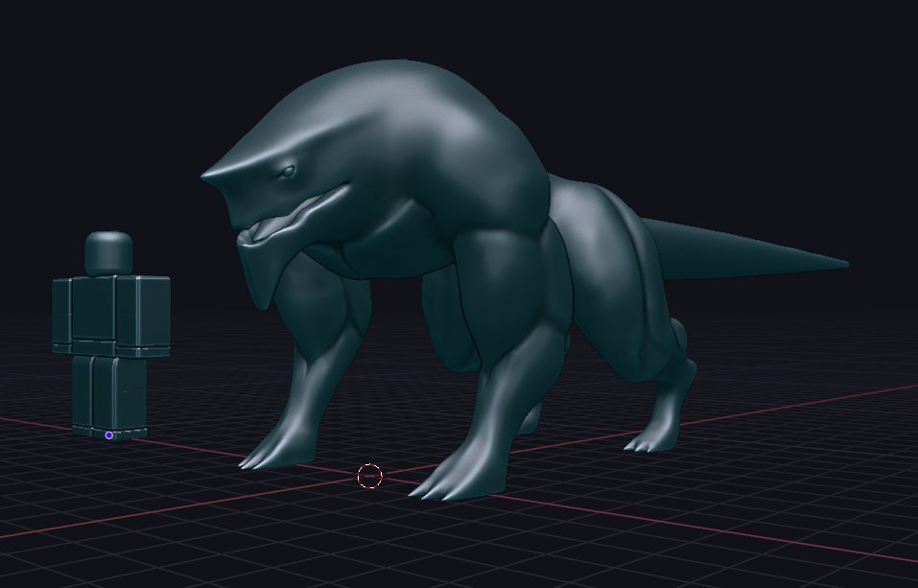Click the red-white 3D cursor circle

click(370, 476)
